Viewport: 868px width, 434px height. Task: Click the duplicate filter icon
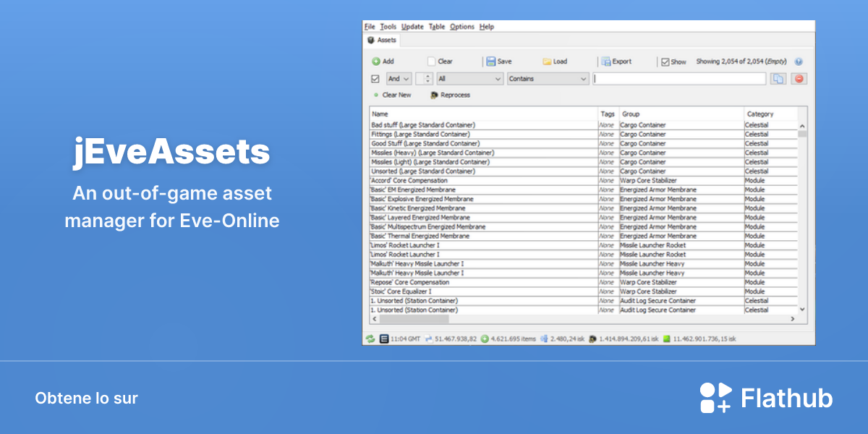[778, 79]
